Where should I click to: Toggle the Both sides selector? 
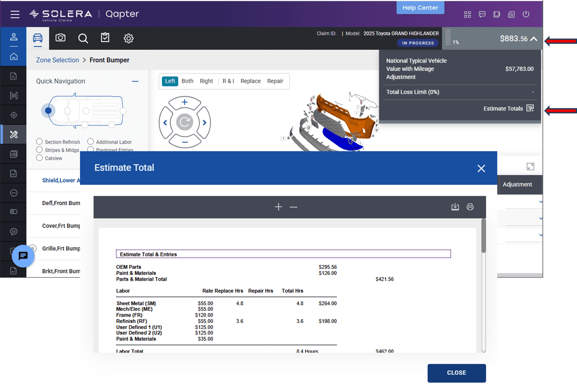[187, 81]
